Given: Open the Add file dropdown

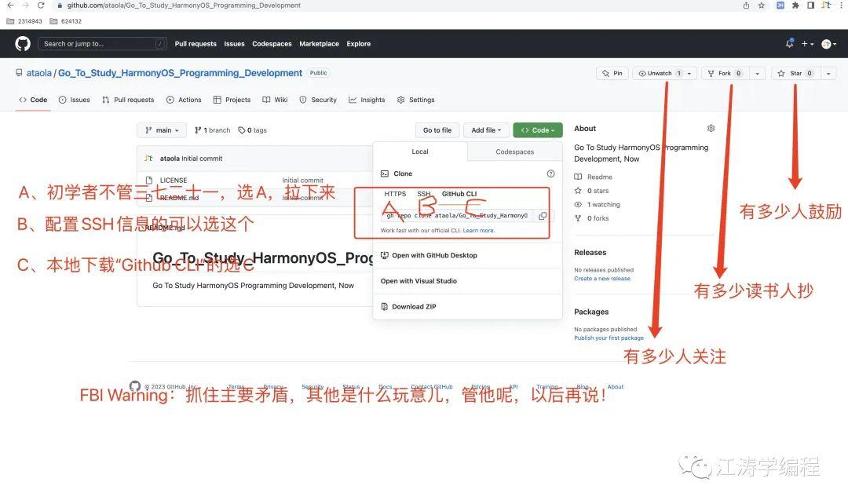Looking at the screenshot, I should (486, 130).
